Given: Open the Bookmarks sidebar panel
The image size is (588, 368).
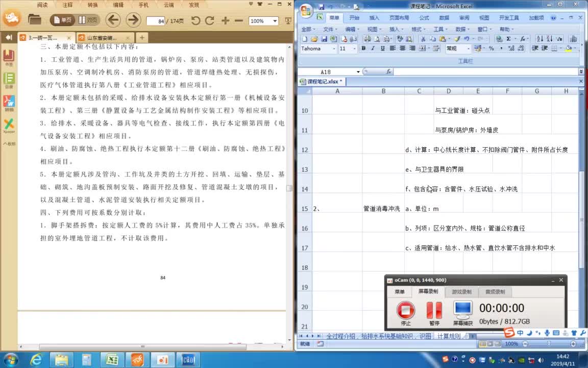Looking at the screenshot, I should 9,57.
